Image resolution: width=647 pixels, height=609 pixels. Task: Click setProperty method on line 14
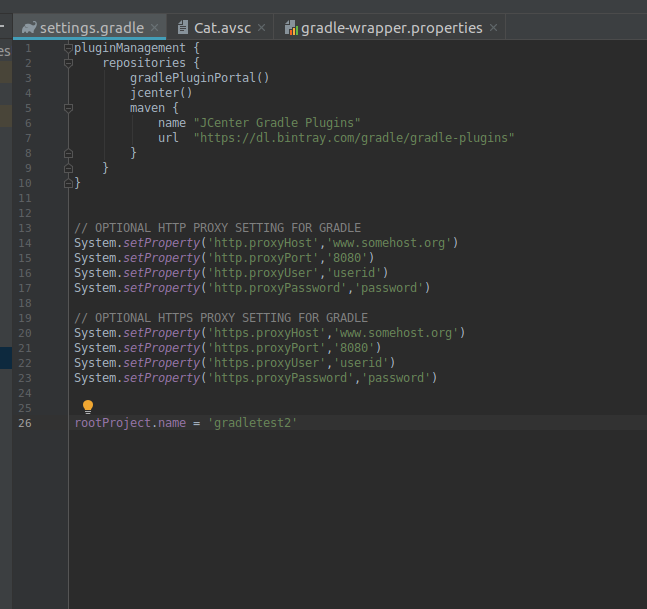tap(162, 243)
